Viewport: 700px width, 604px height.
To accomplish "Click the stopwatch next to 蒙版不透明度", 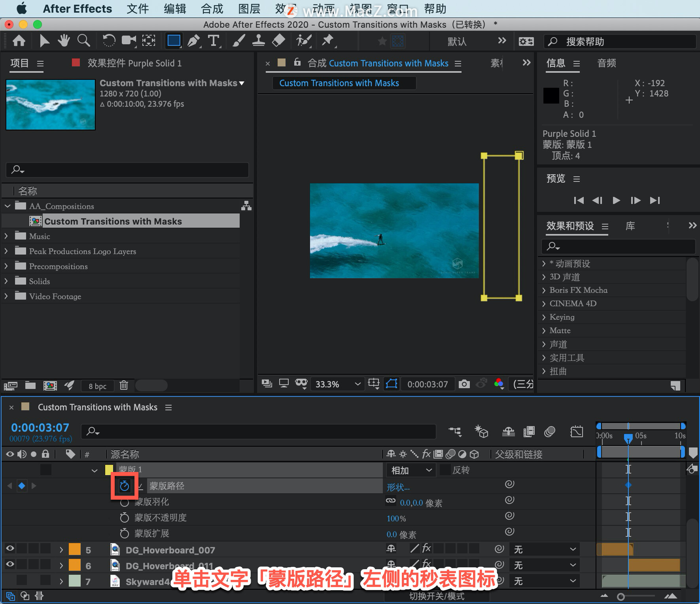I will pos(125,517).
